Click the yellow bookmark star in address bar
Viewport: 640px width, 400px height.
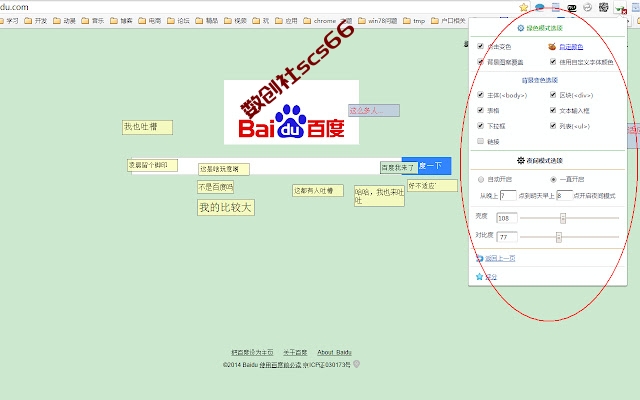[x=524, y=7]
